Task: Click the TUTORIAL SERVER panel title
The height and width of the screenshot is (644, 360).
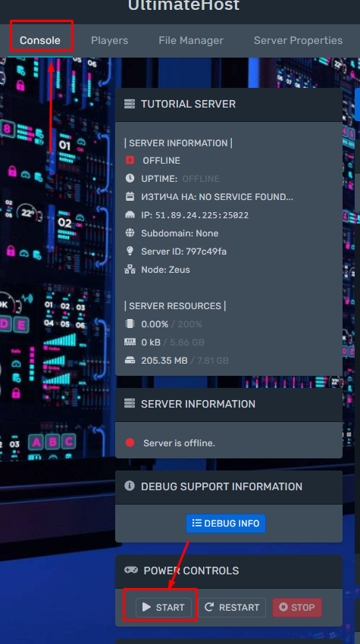Action: [x=188, y=104]
